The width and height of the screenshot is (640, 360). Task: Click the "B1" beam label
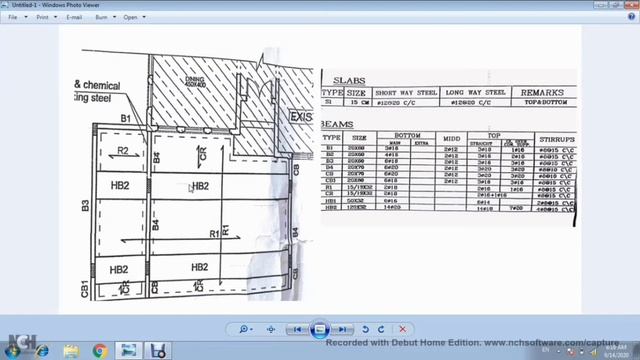pos(126,118)
